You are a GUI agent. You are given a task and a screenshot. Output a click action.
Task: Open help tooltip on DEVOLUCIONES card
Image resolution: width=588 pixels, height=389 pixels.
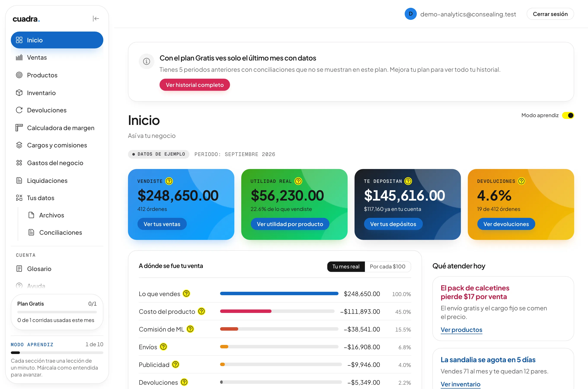coord(521,181)
